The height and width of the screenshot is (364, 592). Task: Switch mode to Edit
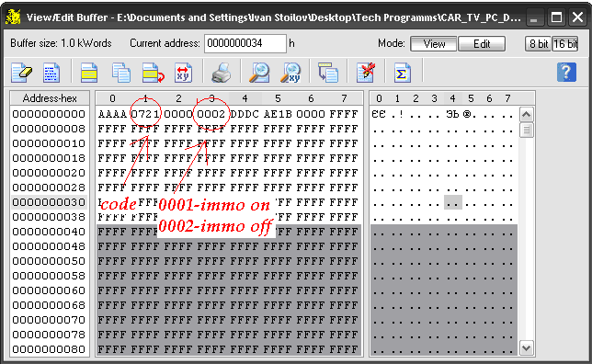click(x=482, y=44)
